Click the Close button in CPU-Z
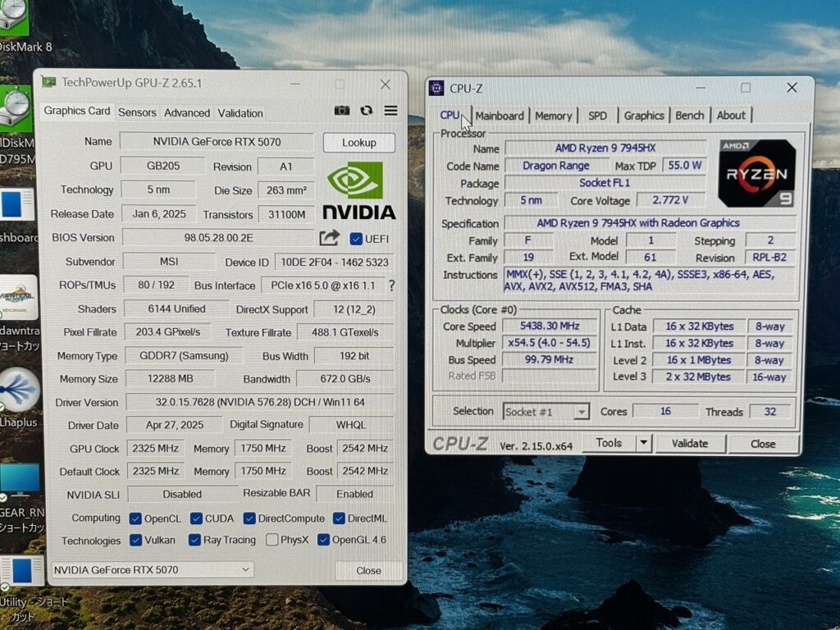Image resolution: width=840 pixels, height=630 pixels. tap(763, 444)
